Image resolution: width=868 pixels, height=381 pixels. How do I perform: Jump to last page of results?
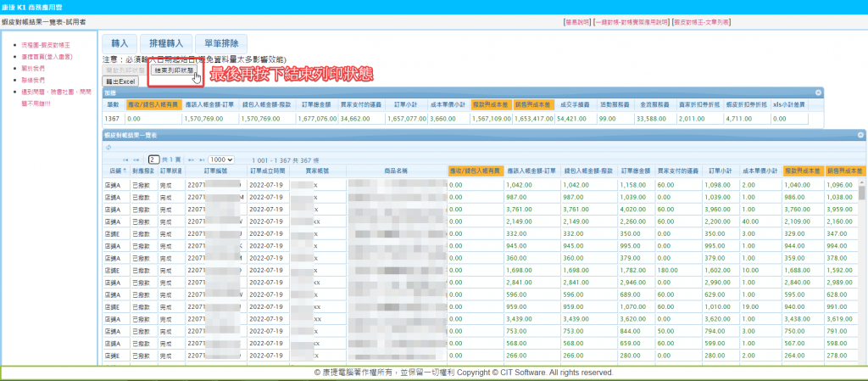tap(201, 160)
